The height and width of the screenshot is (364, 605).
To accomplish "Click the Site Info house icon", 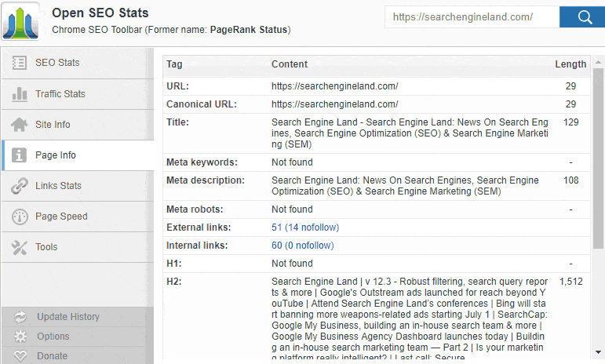I will pos(20,125).
